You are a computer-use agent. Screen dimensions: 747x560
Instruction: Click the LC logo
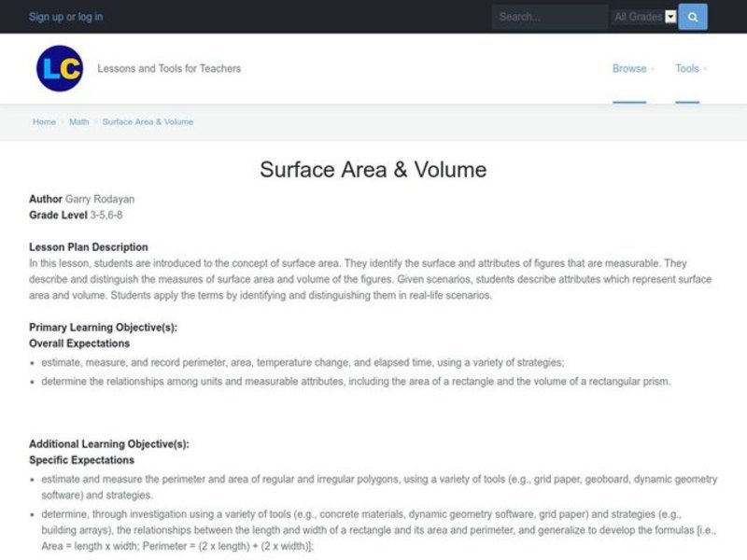tap(59, 68)
